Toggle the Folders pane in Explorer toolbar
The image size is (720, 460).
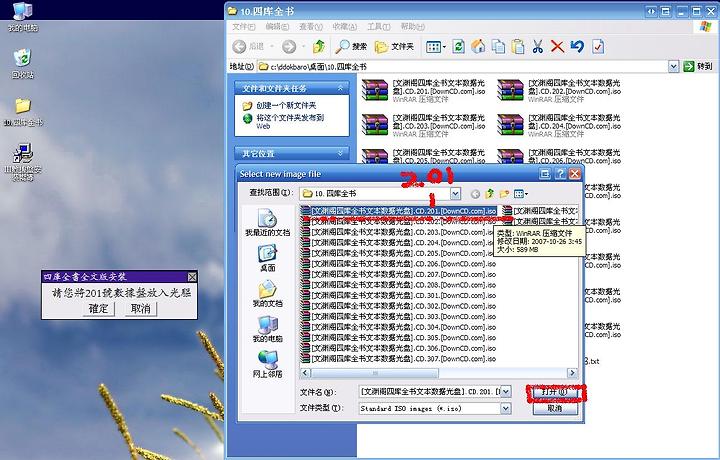point(394,46)
